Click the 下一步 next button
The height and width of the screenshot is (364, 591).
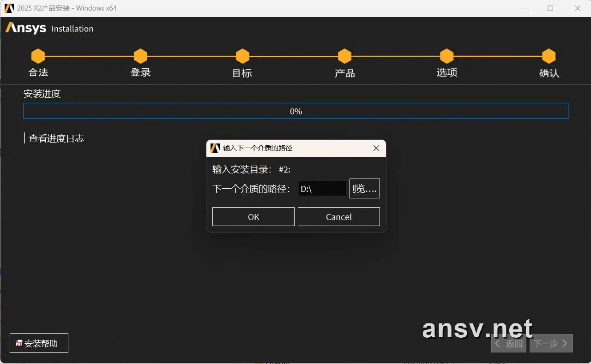click(x=551, y=343)
